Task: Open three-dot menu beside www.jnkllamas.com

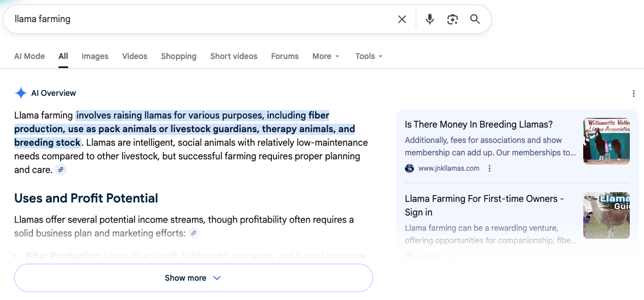Action: (490, 168)
